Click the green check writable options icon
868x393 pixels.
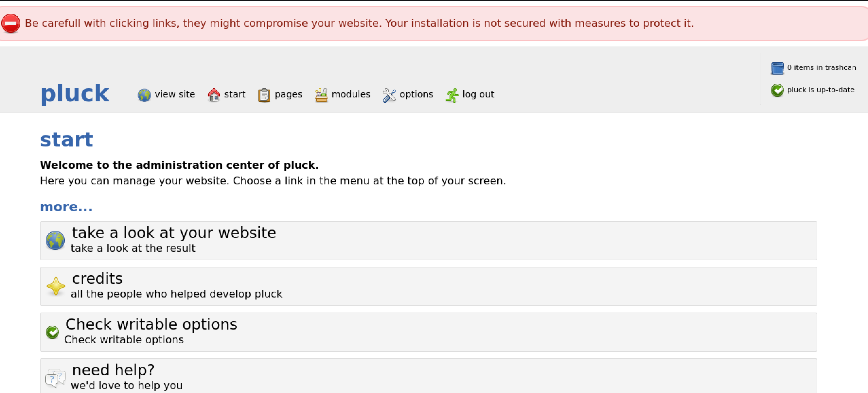click(x=53, y=332)
